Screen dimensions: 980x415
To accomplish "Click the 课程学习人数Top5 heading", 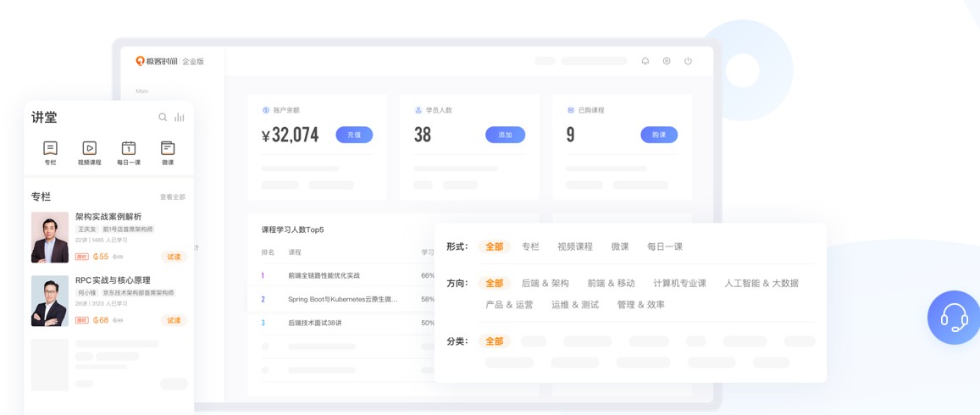I will (292, 230).
